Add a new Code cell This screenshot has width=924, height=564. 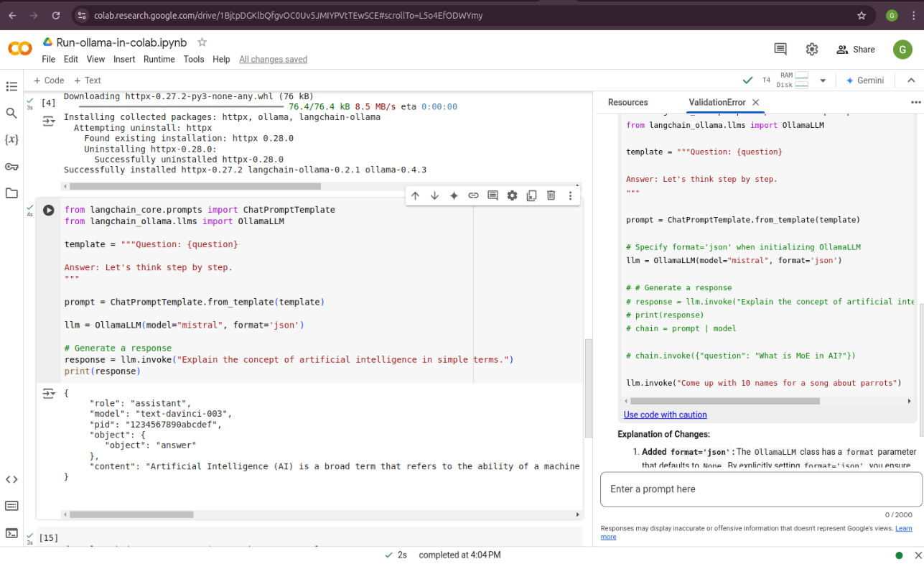[49, 80]
